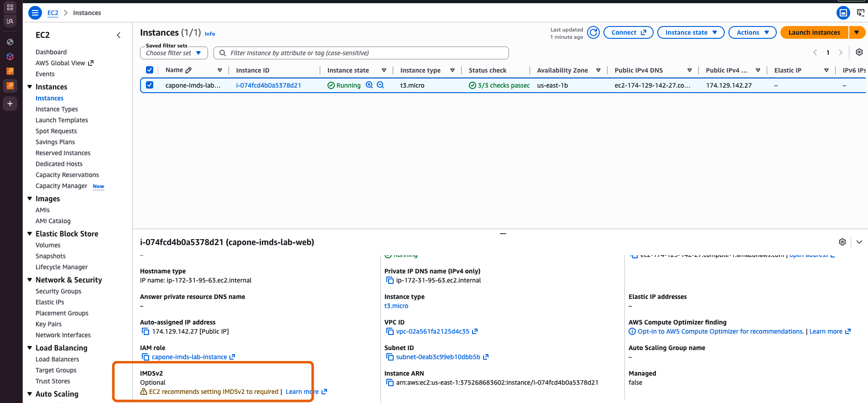Collapse the Network & Security section
Viewport: 868px width, 403px height.
tap(30, 280)
